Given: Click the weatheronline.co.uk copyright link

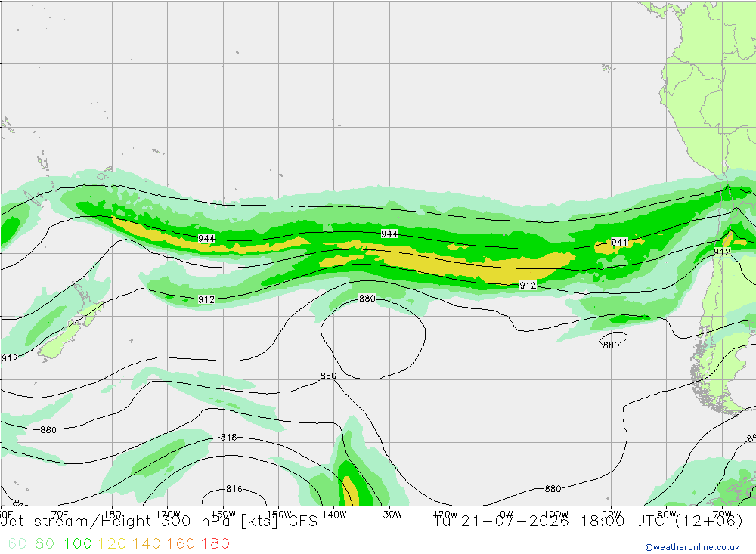Looking at the screenshot, I should point(692,547).
